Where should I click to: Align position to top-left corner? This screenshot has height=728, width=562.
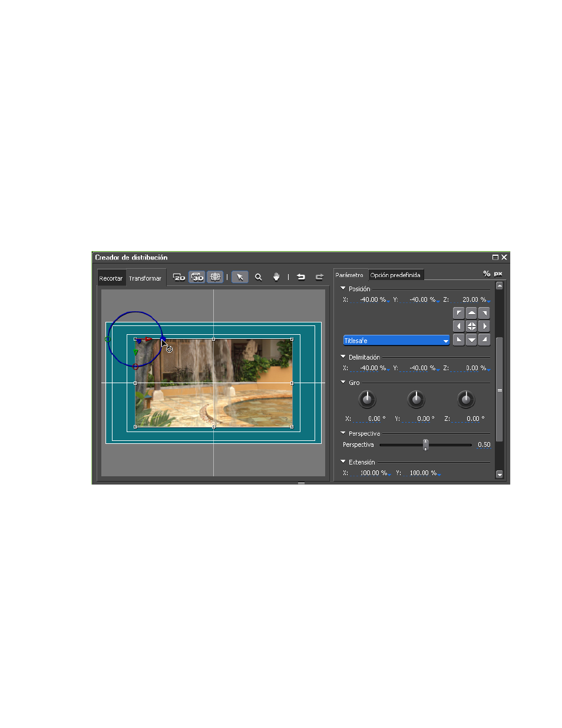tap(459, 313)
